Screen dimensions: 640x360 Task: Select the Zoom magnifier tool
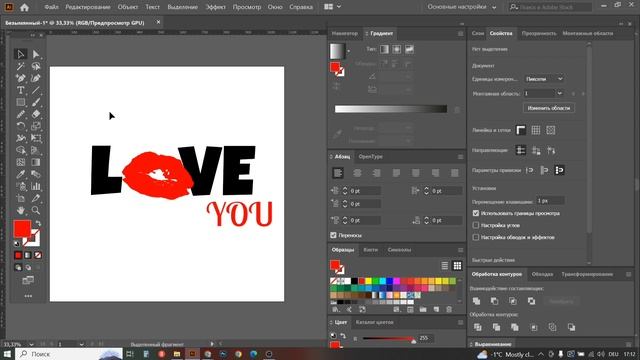[36, 211]
